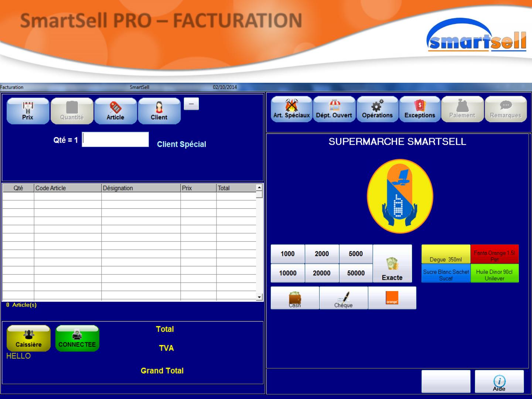Open the Dépt. Ouvert button
The image size is (532, 399).
[334, 109]
